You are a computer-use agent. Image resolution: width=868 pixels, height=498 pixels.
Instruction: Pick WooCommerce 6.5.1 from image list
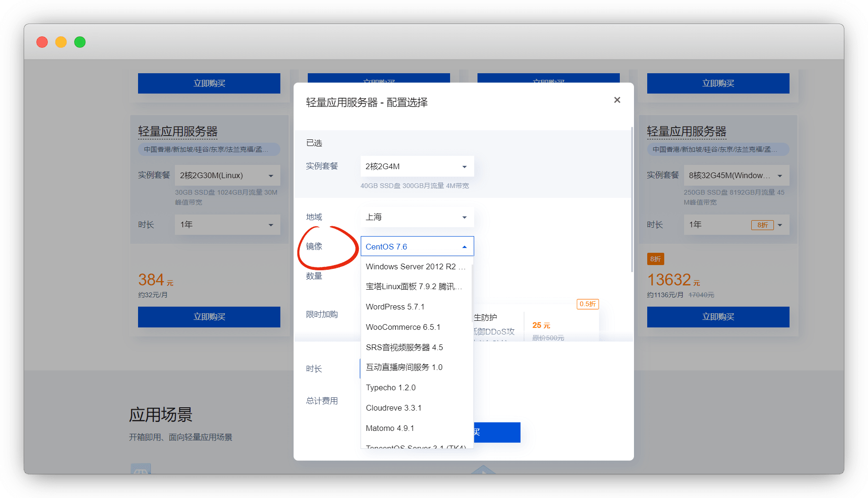pos(403,327)
